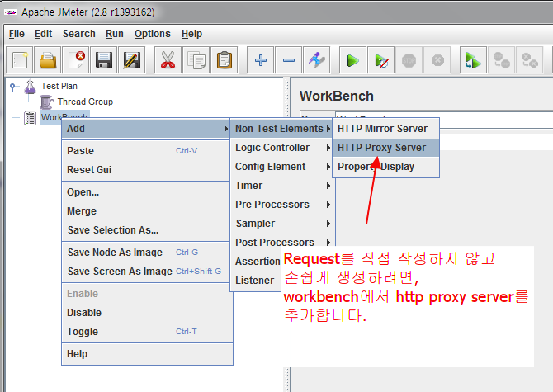This screenshot has width=553, height=392.
Task: Start the test with the green play icon
Action: (352, 60)
